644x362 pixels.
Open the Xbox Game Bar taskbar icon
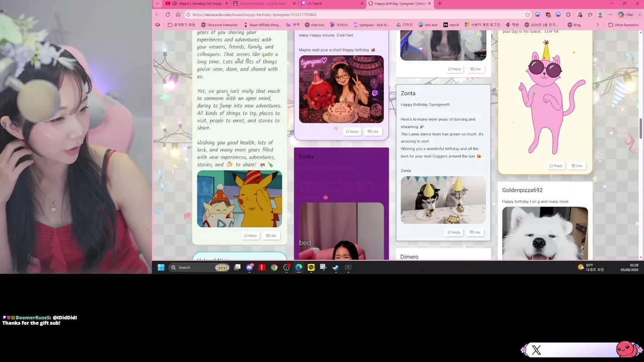(x=348, y=267)
